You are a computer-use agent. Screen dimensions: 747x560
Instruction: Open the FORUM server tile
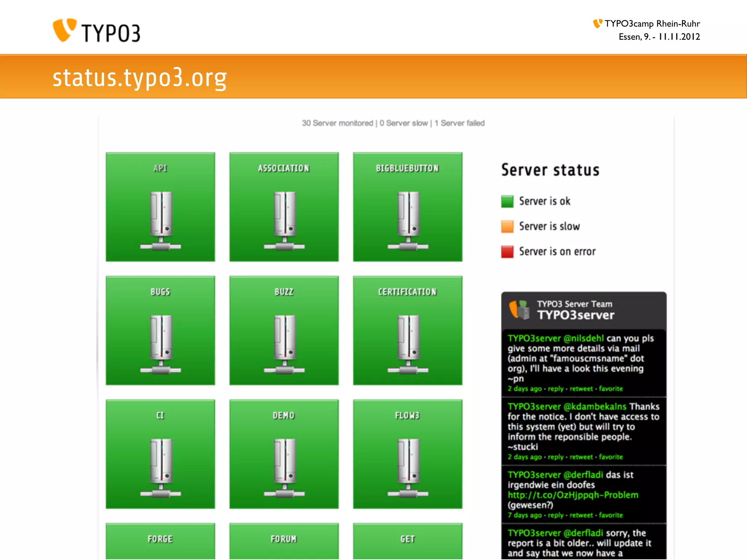(x=284, y=541)
